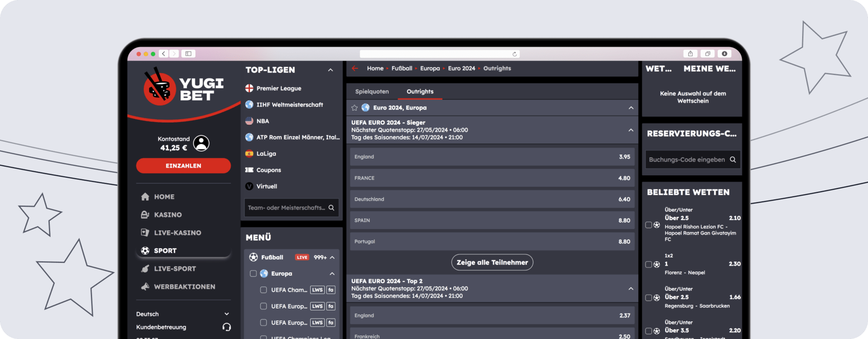Open the MEINE WE... tab
The image size is (868, 339).
tap(709, 69)
